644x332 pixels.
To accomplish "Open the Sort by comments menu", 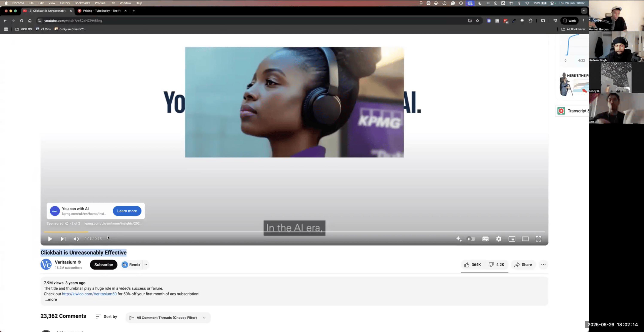I will point(106,317).
